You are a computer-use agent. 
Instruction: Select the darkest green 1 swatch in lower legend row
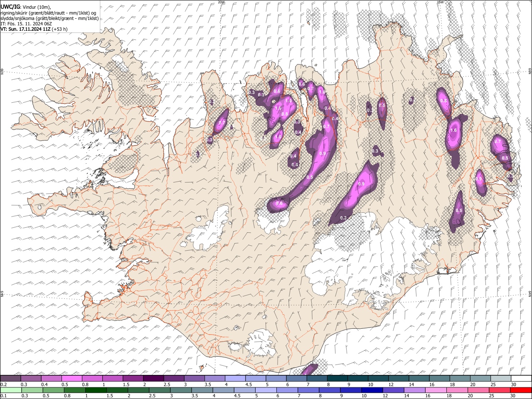tap(96, 390)
